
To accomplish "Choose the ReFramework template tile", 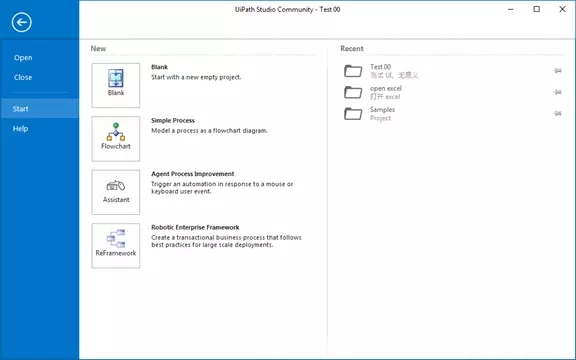I will click(116, 246).
